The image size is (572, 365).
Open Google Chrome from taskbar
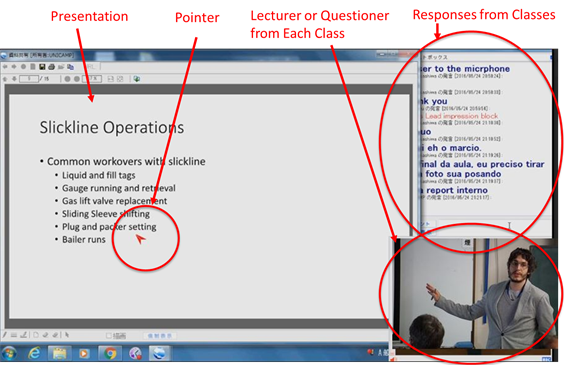[110, 353]
